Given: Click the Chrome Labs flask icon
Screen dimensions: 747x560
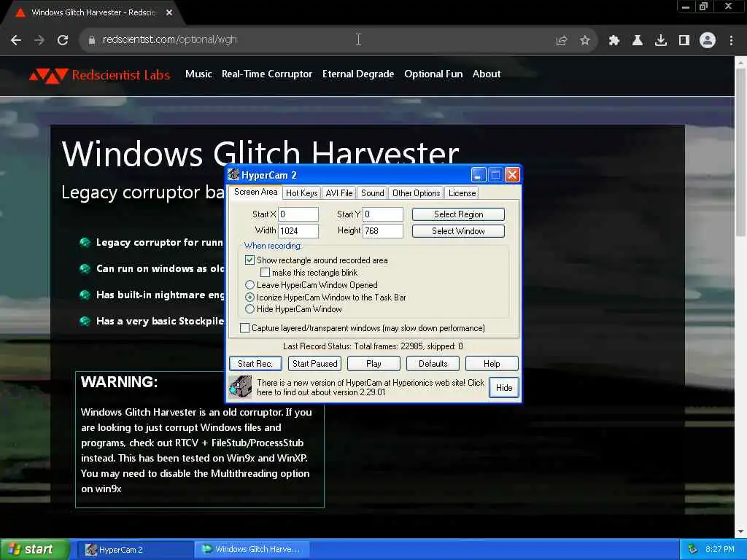Looking at the screenshot, I should pyautogui.click(x=638, y=41).
